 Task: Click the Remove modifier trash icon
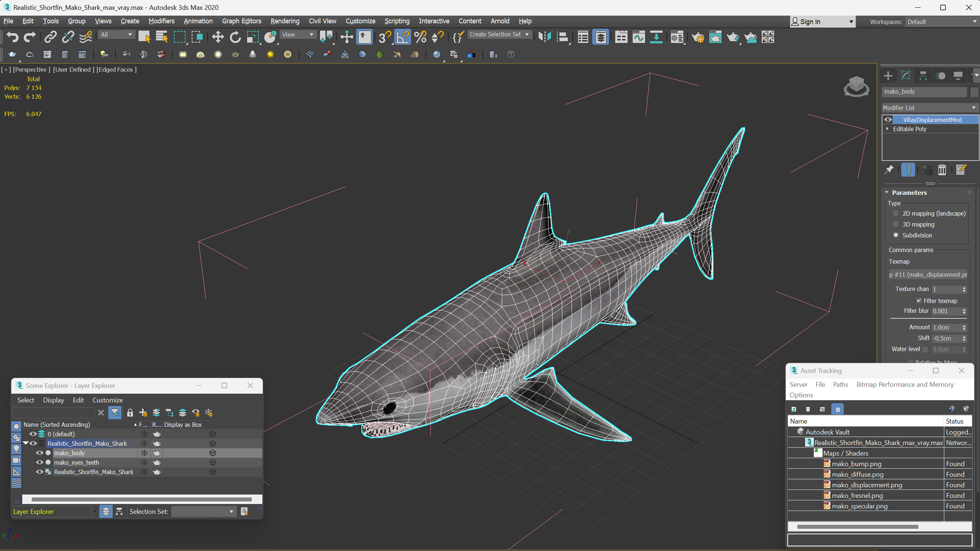[942, 170]
